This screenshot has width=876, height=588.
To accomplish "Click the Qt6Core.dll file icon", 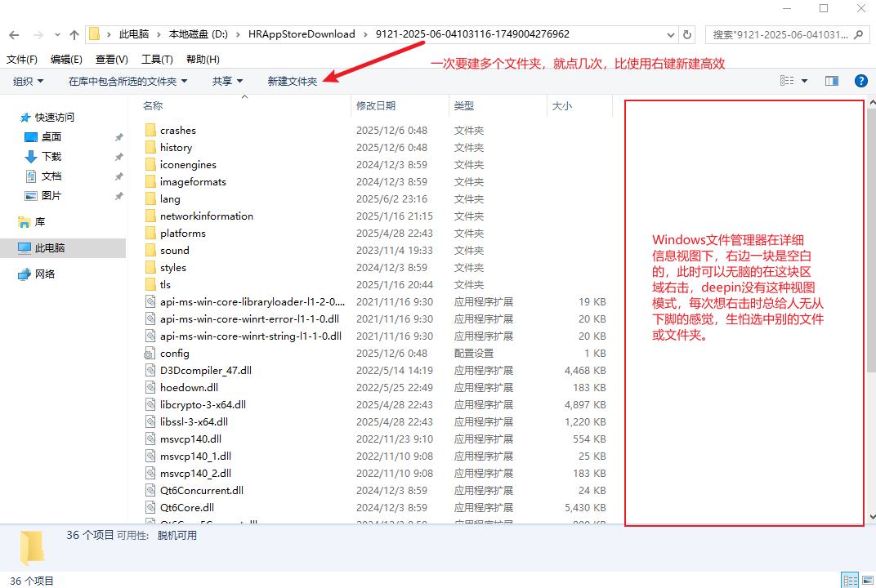I will click(150, 508).
